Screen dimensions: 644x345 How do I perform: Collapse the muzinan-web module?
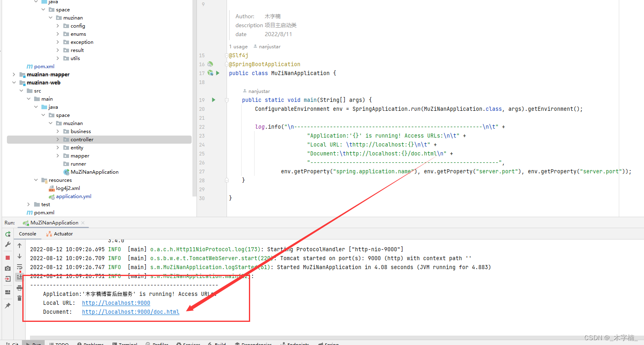point(14,83)
